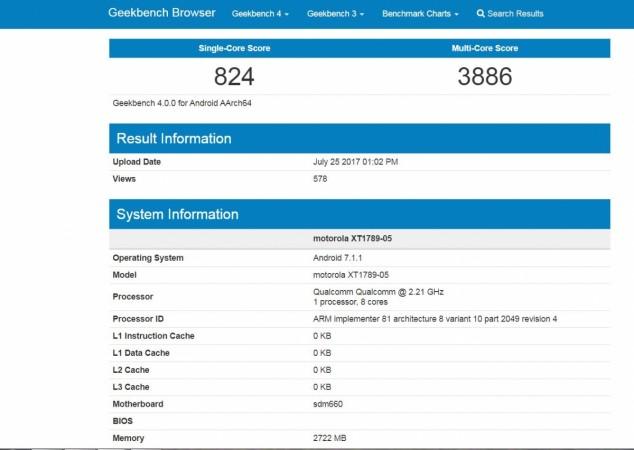The height and width of the screenshot is (450, 634).
Task: Click the Result Information section header
Action: pyautogui.click(x=178, y=138)
